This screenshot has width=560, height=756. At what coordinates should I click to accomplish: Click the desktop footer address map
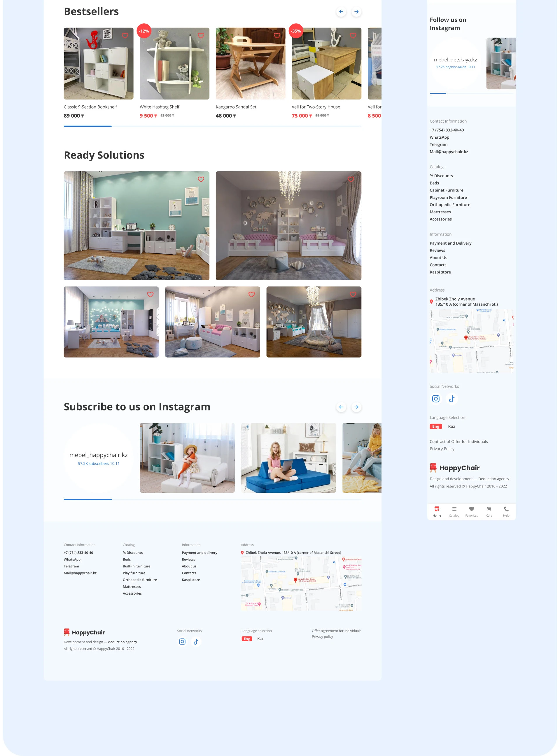(x=301, y=583)
